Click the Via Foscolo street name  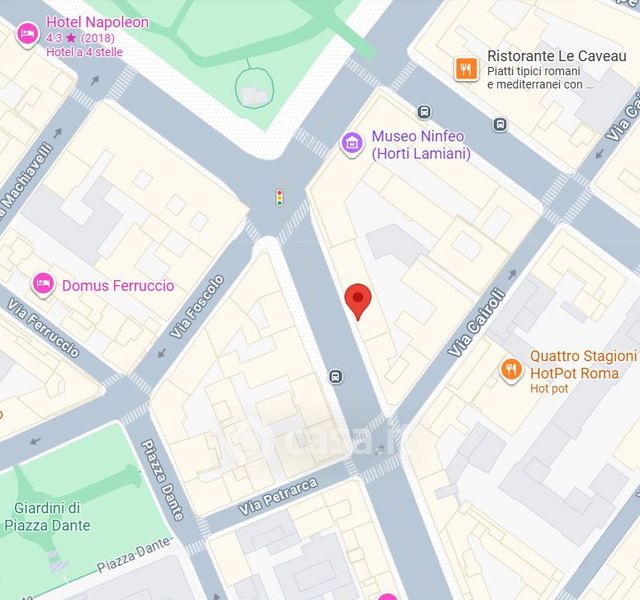point(197,307)
